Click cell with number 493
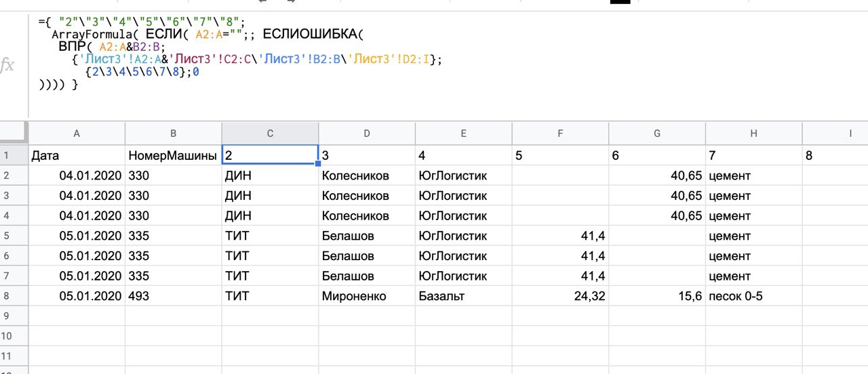This screenshot has height=374, width=868. [x=174, y=296]
